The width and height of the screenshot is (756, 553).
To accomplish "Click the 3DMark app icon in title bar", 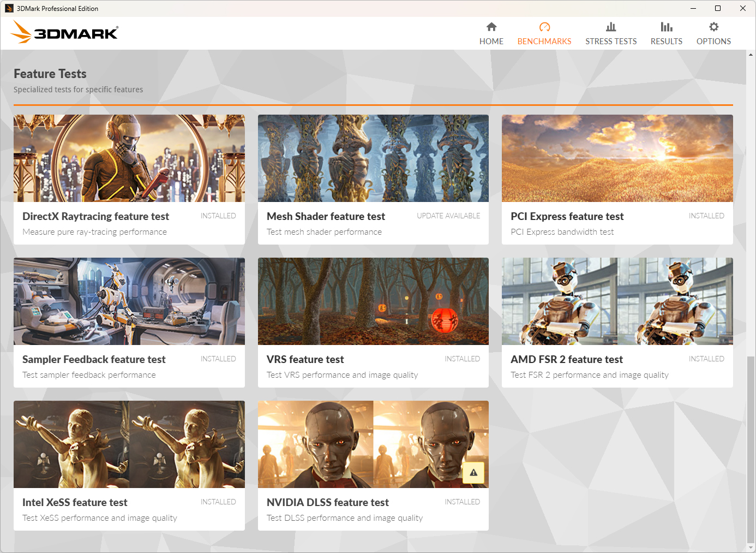I will [x=9, y=8].
